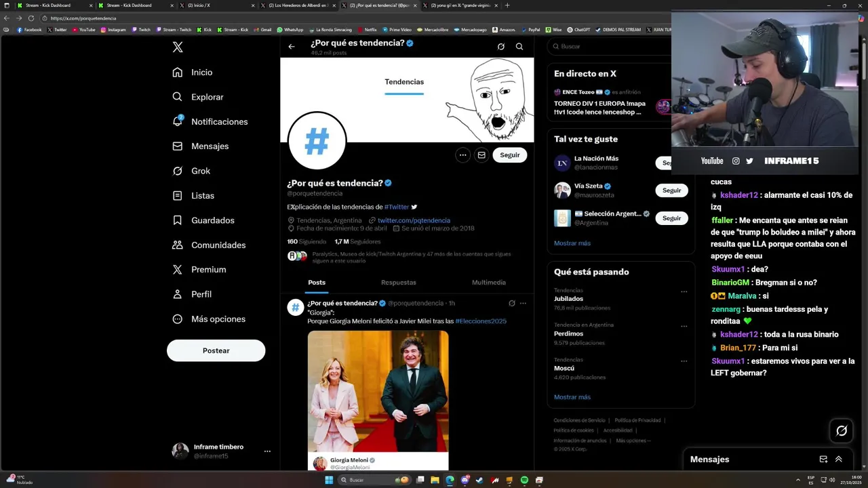Expand Más opciones in the sidebar
This screenshot has height=488, width=868.
pyautogui.click(x=209, y=319)
